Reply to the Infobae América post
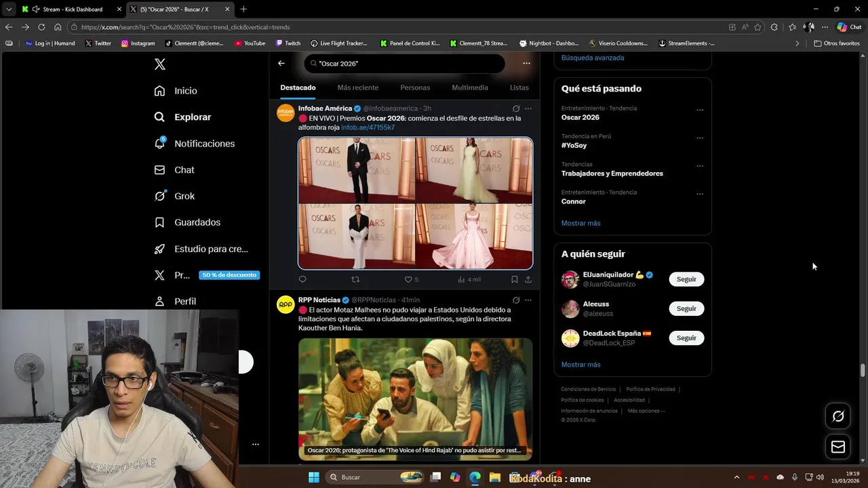The image size is (868, 488). (x=302, y=279)
